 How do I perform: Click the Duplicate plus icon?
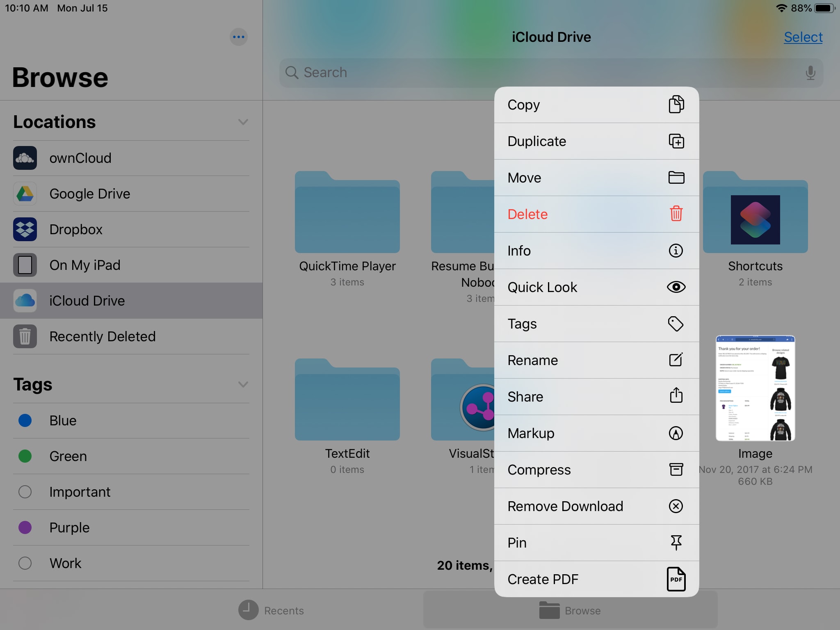tap(676, 141)
